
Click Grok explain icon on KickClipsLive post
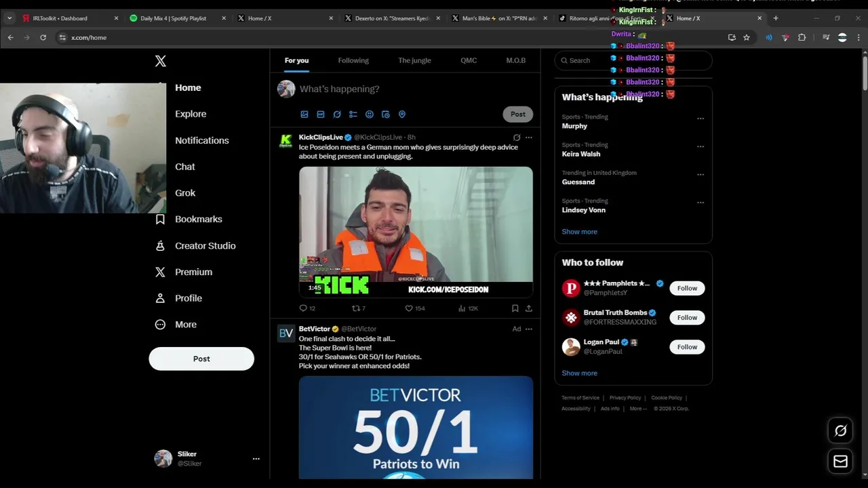pyautogui.click(x=517, y=138)
